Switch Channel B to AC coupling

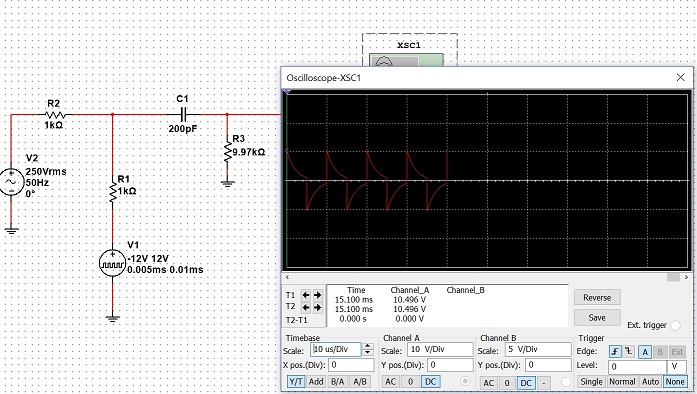coord(488,382)
